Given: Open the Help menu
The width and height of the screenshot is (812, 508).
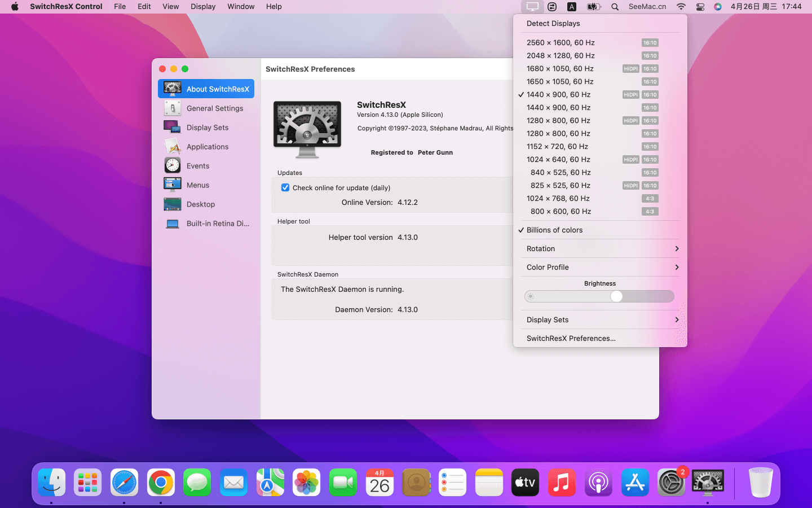Looking at the screenshot, I should point(274,7).
